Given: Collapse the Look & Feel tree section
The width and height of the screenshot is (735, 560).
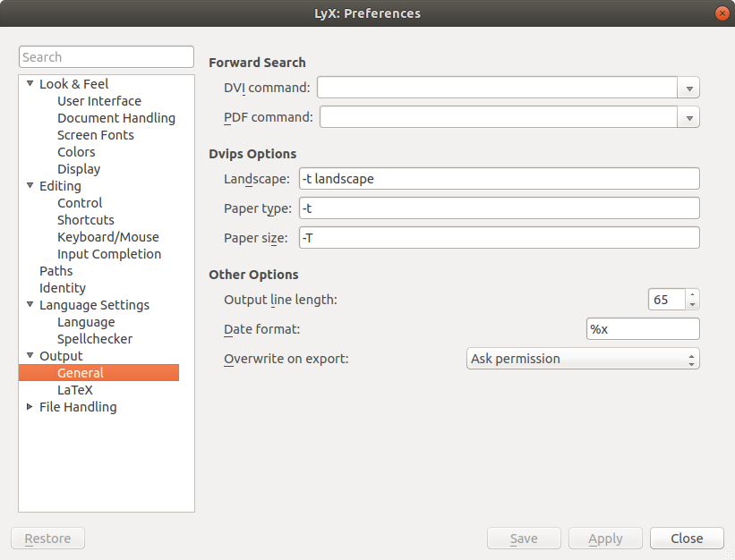Looking at the screenshot, I should (x=30, y=84).
